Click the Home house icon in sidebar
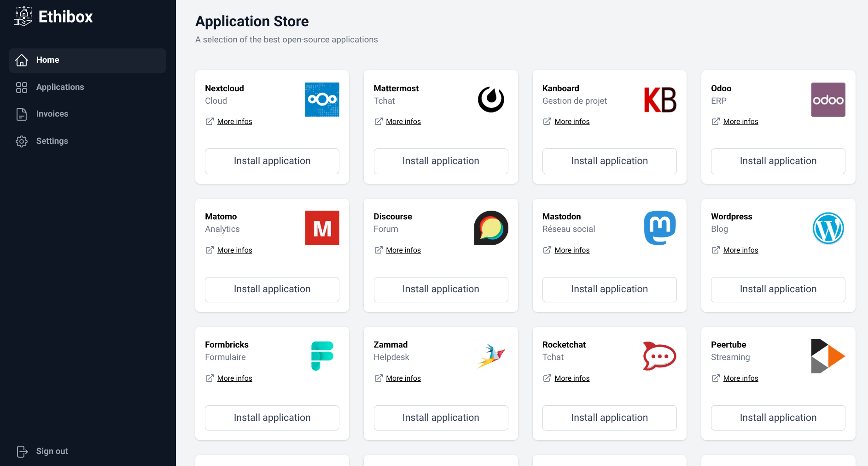The image size is (868, 466). (x=22, y=60)
